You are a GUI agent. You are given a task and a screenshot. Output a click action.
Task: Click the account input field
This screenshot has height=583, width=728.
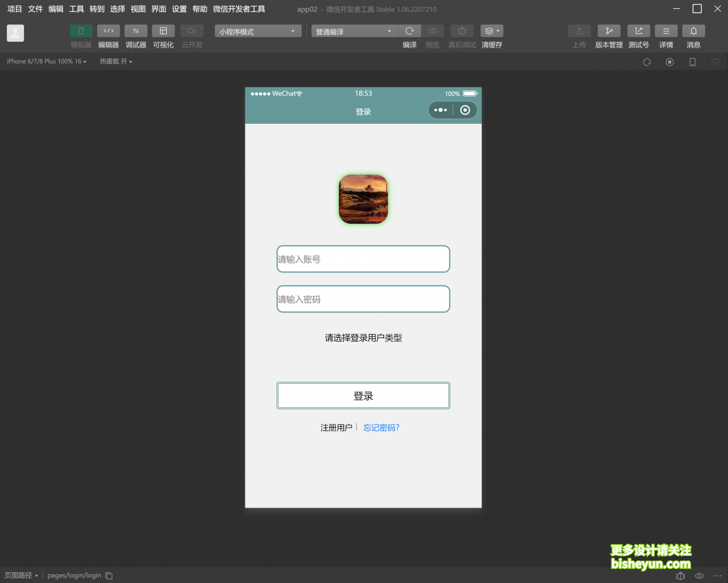coord(363,259)
